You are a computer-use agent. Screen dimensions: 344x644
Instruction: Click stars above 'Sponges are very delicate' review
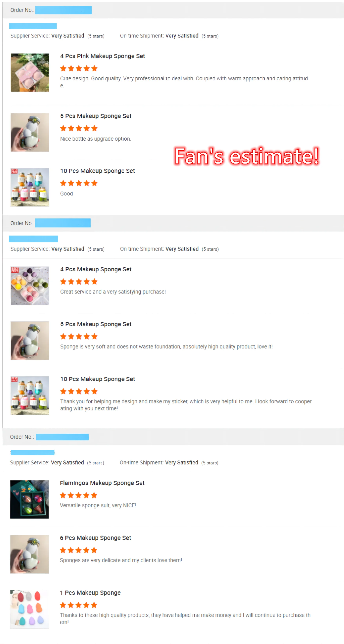[78, 550]
